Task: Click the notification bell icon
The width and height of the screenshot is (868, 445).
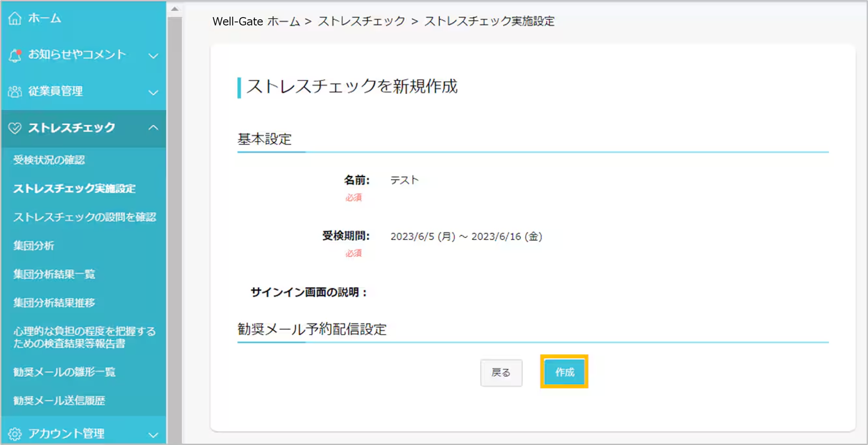Action: tap(14, 55)
